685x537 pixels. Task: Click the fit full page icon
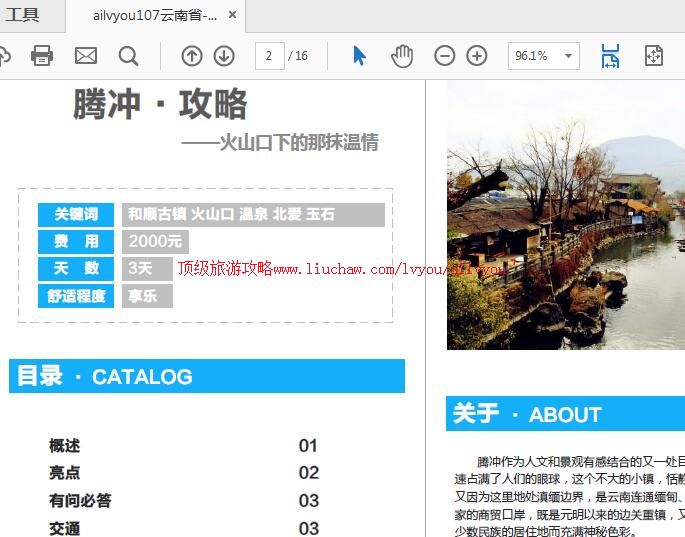coord(653,56)
